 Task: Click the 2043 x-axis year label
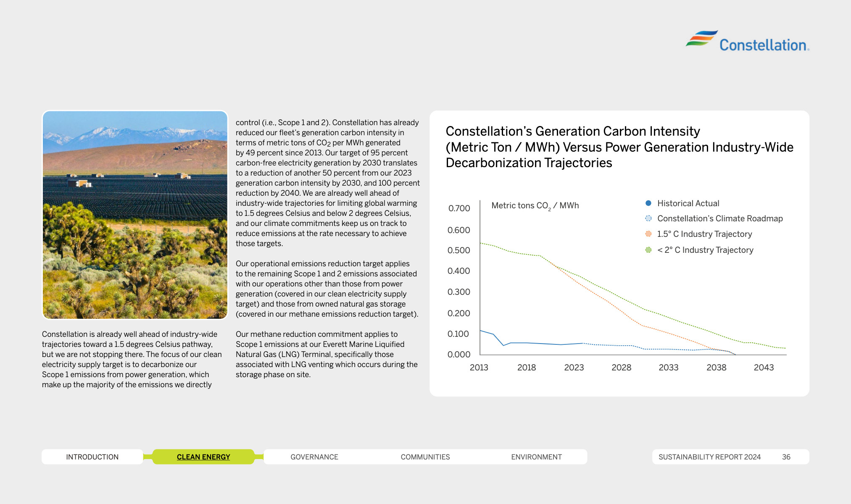(x=764, y=367)
